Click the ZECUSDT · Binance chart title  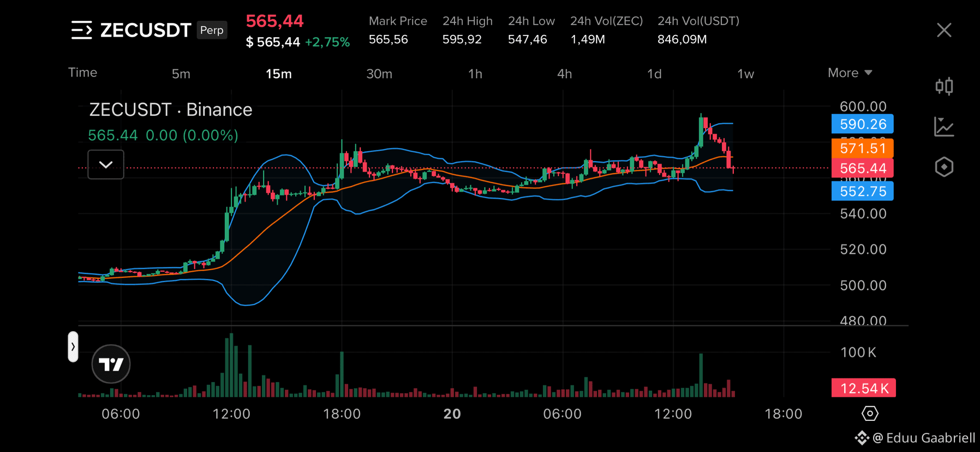coord(171,110)
